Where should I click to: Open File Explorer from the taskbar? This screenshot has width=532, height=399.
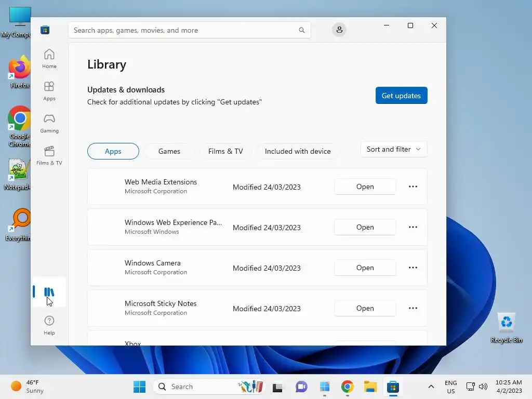[x=370, y=387]
